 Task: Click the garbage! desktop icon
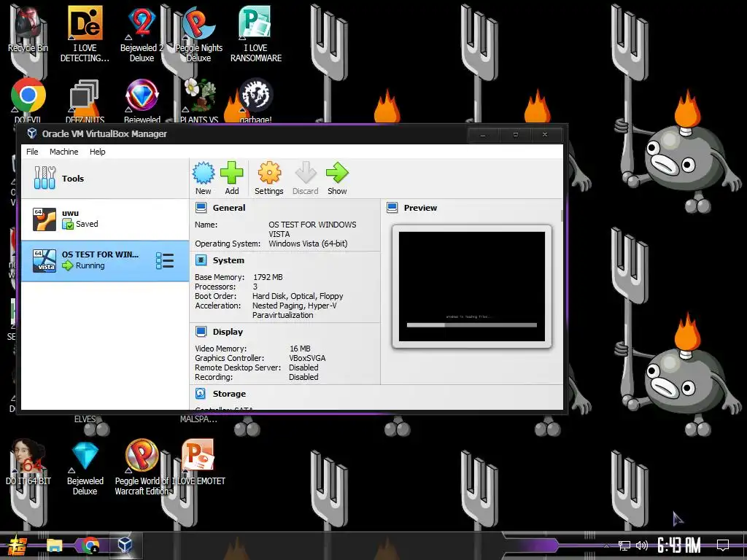(256, 100)
